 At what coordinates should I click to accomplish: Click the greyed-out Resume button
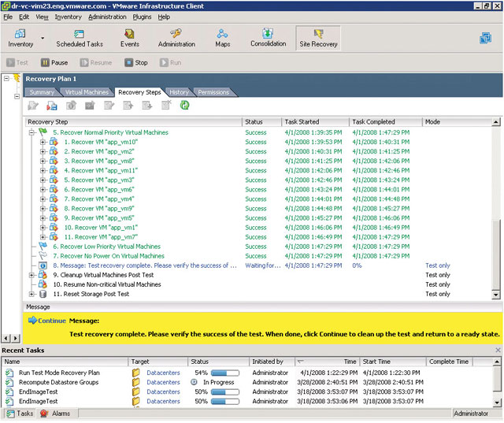pos(96,63)
